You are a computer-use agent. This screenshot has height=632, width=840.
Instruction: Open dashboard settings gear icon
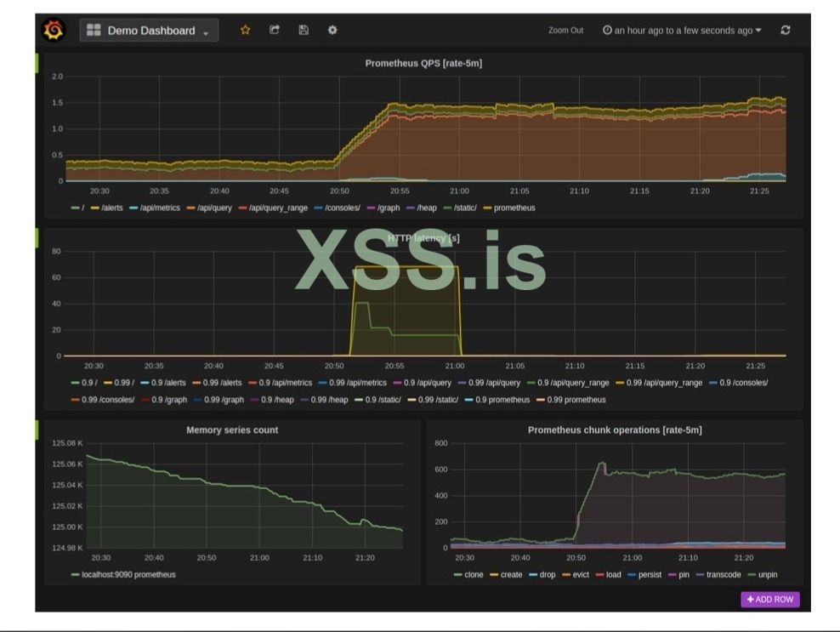point(332,30)
